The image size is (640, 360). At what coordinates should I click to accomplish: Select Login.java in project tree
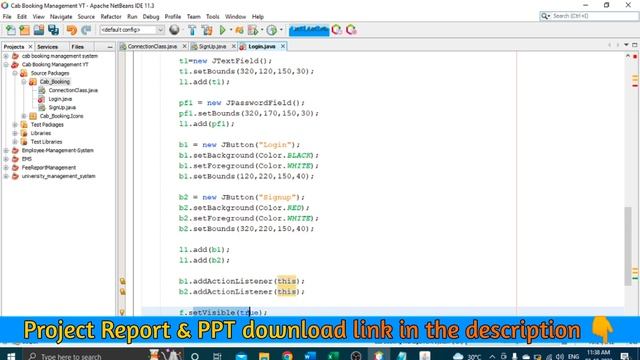tap(60, 99)
